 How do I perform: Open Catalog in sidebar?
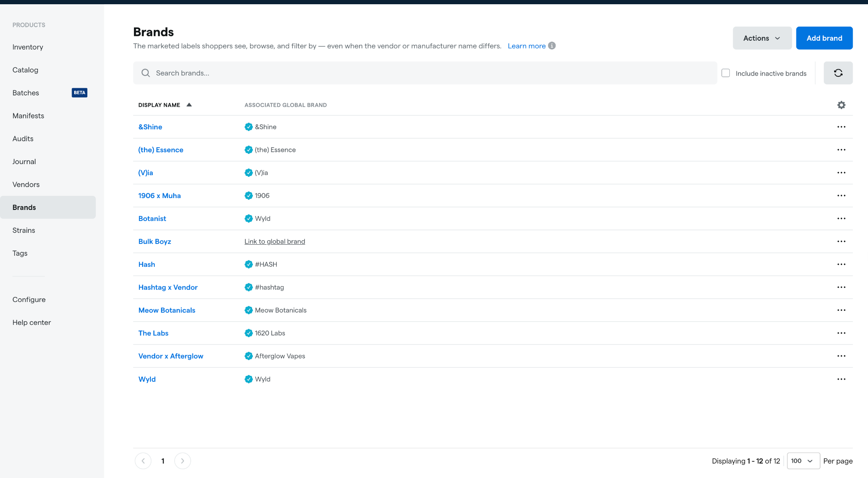point(25,70)
